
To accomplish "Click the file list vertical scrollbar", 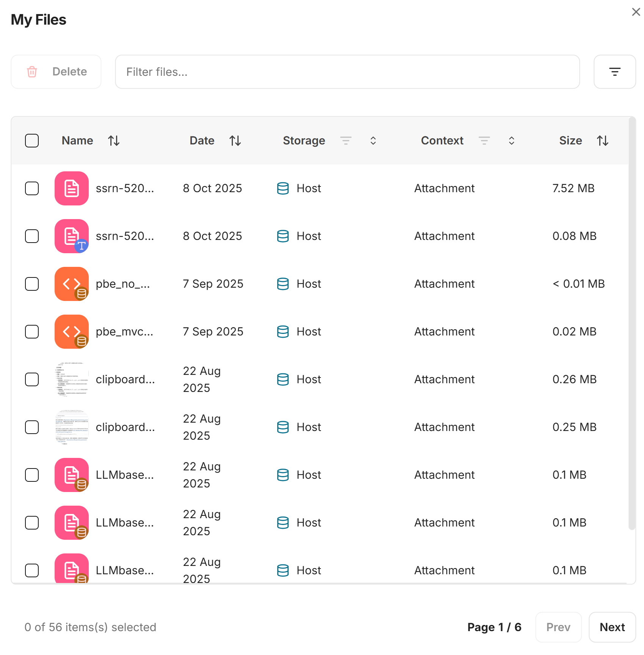I will [631, 322].
